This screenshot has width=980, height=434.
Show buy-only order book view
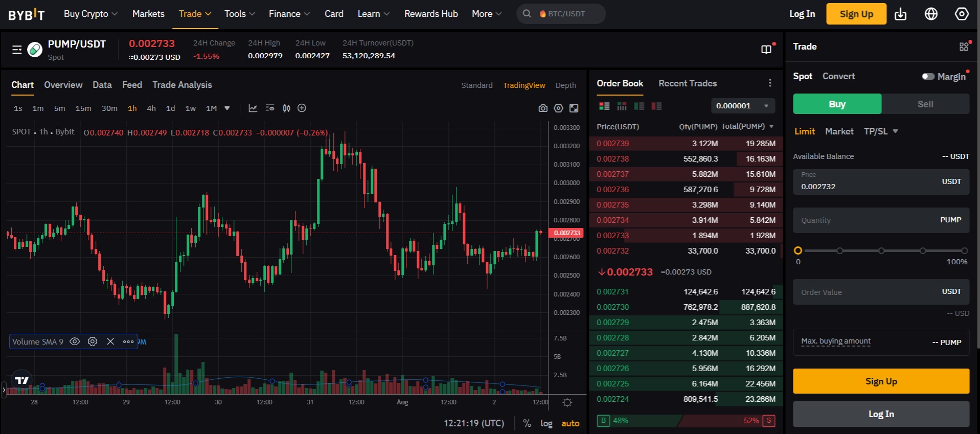pyautogui.click(x=639, y=106)
